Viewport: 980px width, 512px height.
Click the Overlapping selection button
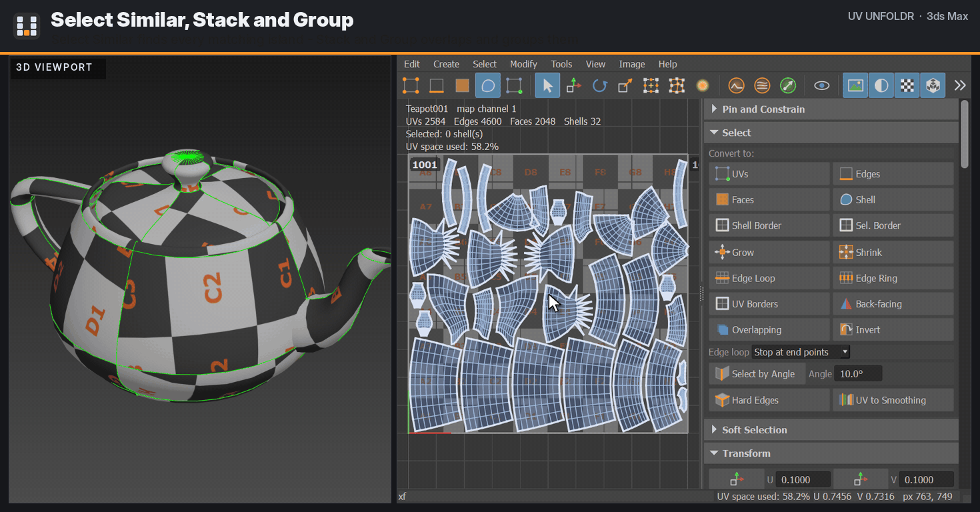tap(769, 330)
